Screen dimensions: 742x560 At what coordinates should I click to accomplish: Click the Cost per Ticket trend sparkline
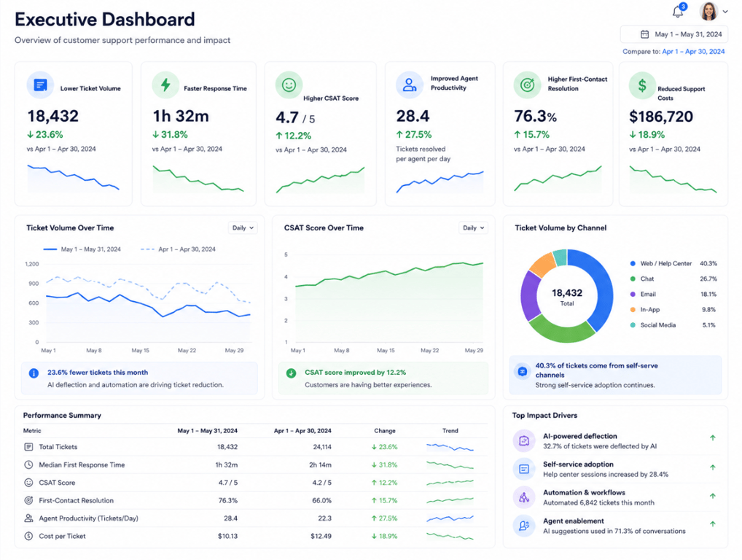click(450, 536)
